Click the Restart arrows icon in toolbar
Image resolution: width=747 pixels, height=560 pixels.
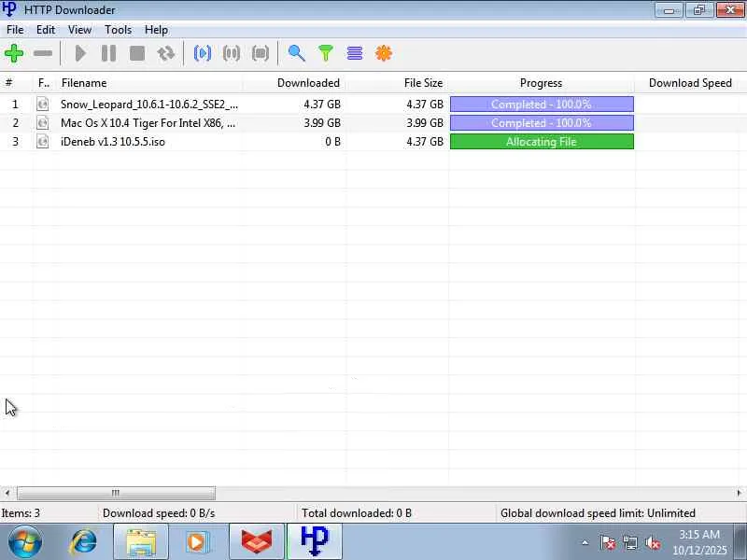(x=165, y=53)
